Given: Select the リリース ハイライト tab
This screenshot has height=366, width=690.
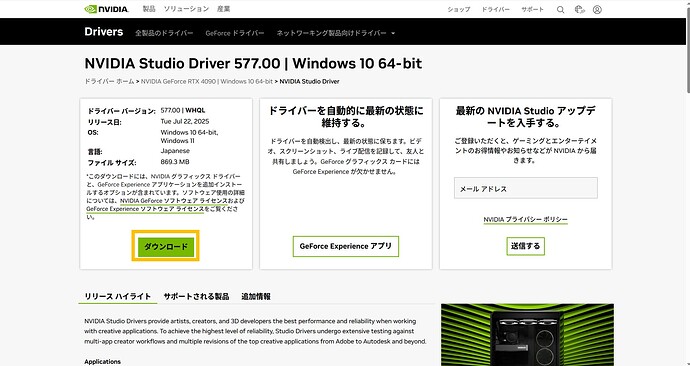Looking at the screenshot, I should [x=117, y=296].
